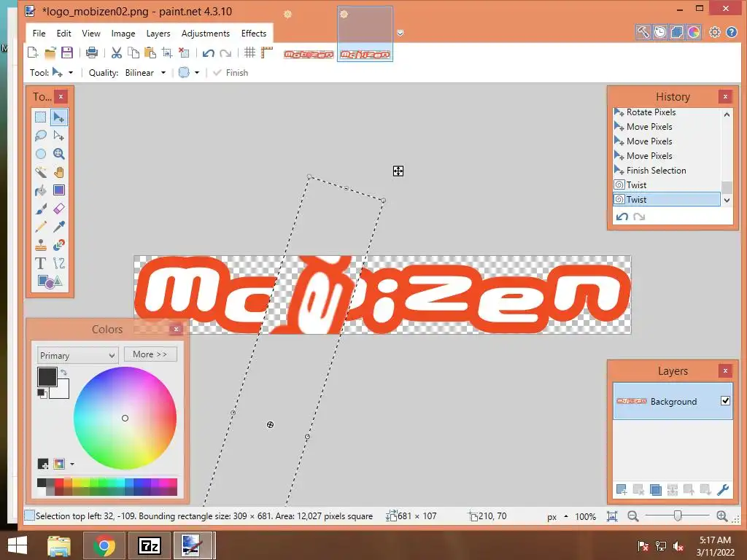Select the Pencil tool
Screen dimensions: 747x560
[x=41, y=227]
